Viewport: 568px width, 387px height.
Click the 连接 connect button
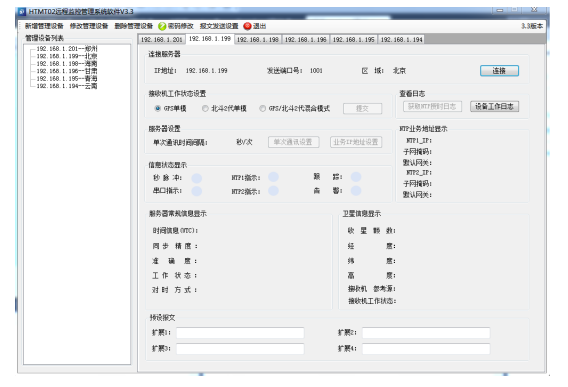pos(499,71)
